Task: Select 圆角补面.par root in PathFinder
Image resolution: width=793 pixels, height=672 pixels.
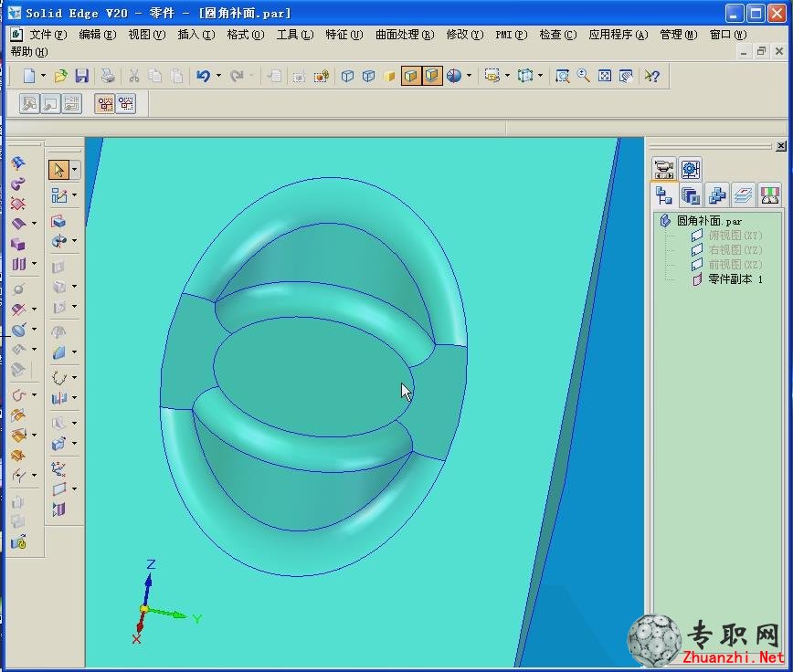Action: tap(709, 221)
